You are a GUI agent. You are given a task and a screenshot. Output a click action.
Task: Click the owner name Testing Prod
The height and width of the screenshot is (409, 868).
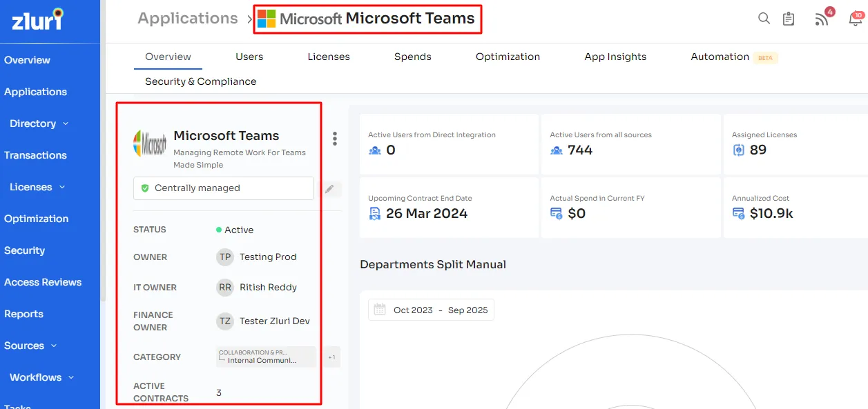coord(268,257)
